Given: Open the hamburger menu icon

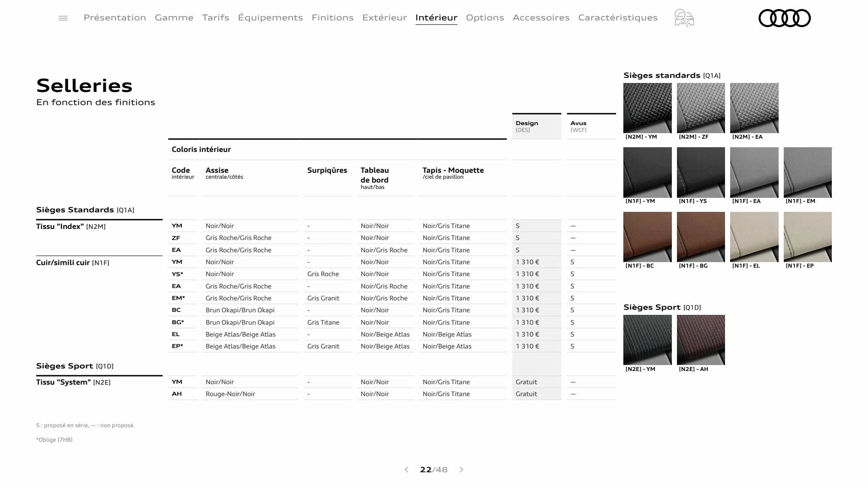Looking at the screenshot, I should pyautogui.click(x=63, y=18).
